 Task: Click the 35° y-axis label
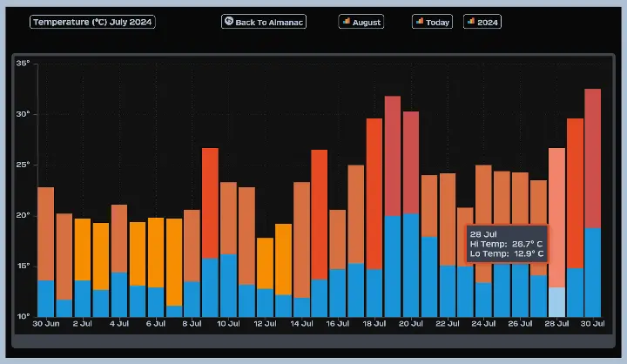[23, 64]
